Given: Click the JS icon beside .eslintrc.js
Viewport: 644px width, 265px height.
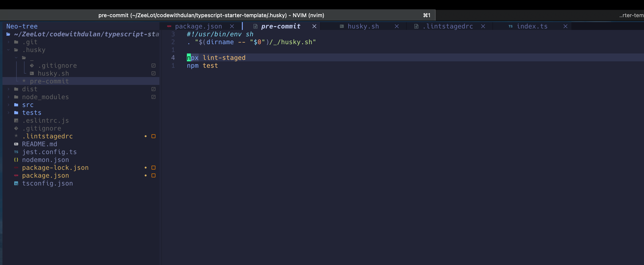Looking at the screenshot, I should point(16,121).
